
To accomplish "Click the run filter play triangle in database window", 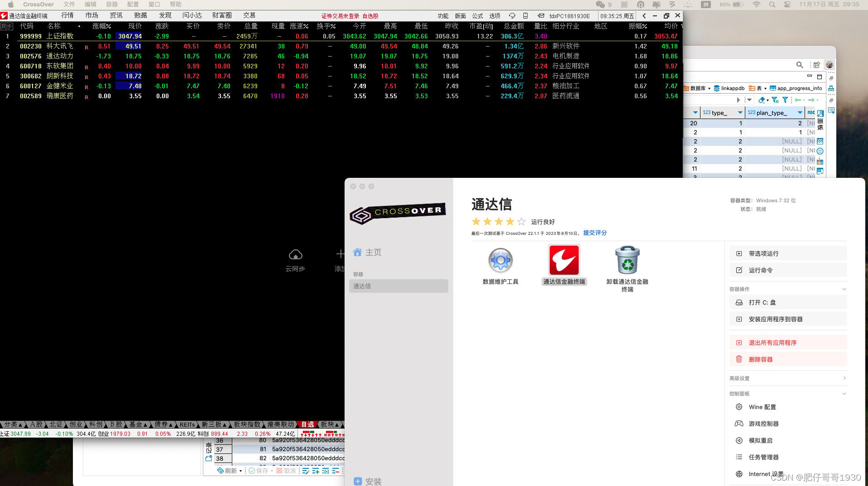I will point(739,100).
